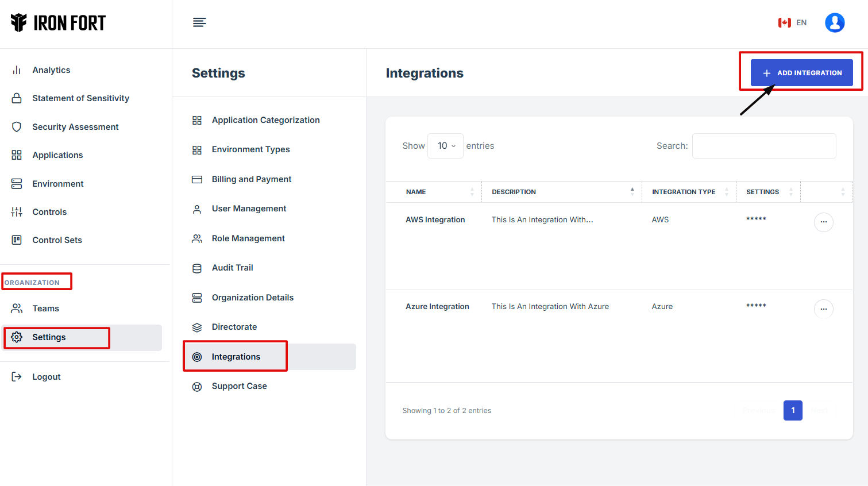Focus the integrations Search field

[763, 146]
